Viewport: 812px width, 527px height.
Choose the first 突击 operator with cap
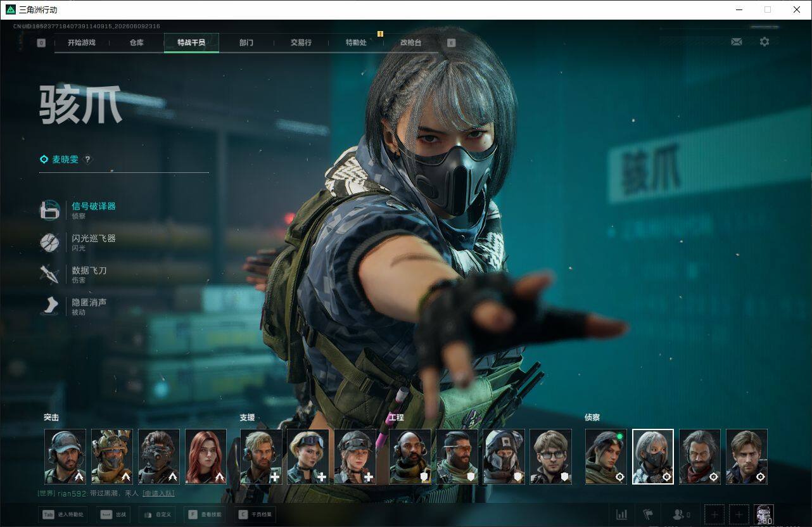click(65, 457)
